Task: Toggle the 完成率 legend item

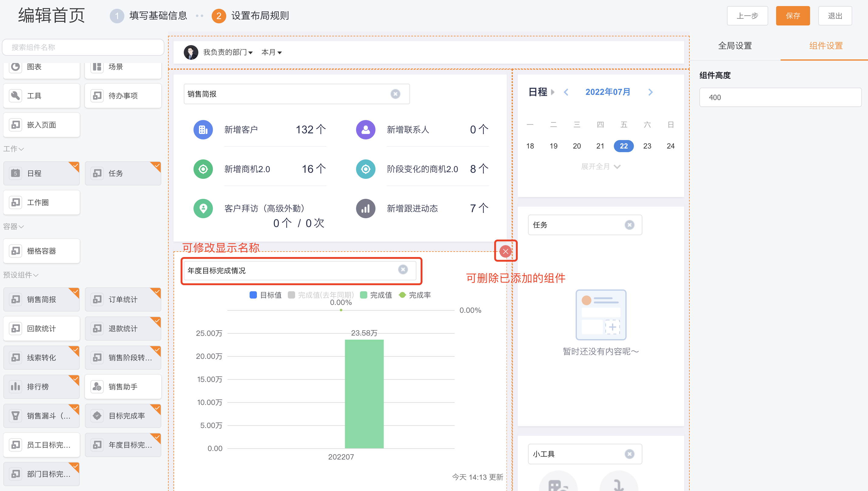Action: point(415,295)
